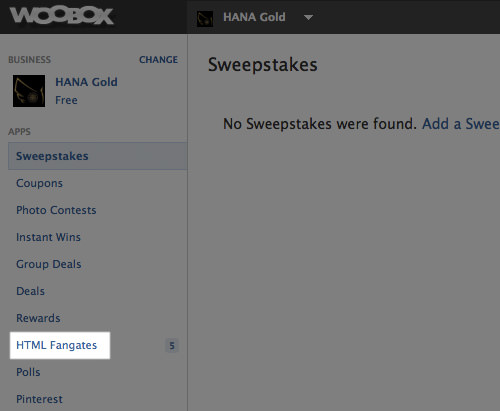
Task: Open the HANA Gold business name link
Action: click(x=86, y=82)
